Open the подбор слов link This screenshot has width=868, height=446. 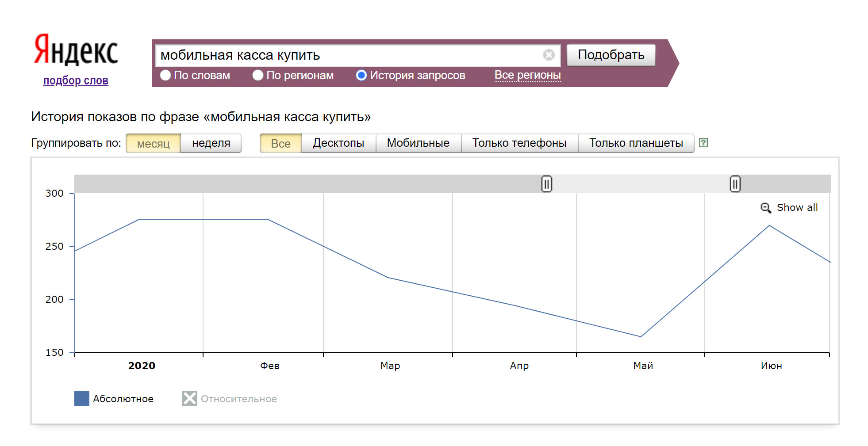pyautogui.click(x=76, y=80)
